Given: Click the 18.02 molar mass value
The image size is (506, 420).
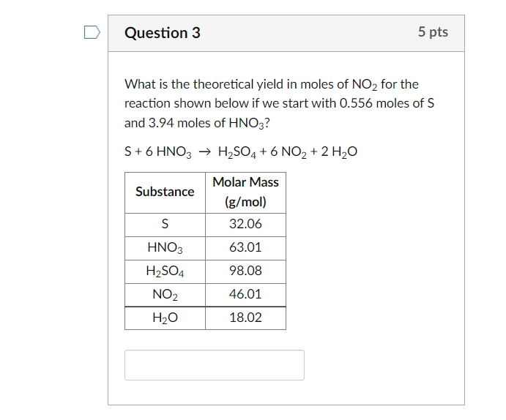Looking at the screenshot, I should click(x=245, y=318).
